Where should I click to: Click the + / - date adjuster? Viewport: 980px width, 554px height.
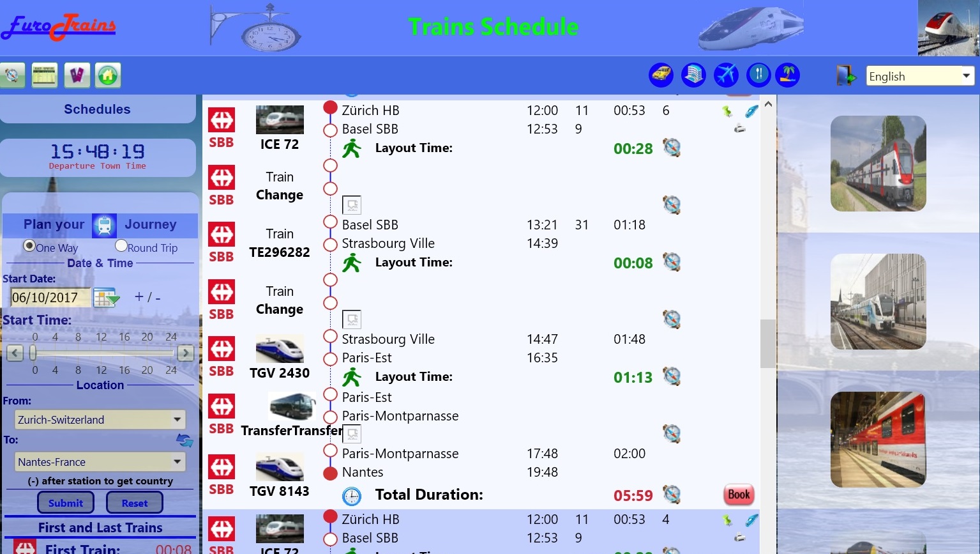pos(147,297)
